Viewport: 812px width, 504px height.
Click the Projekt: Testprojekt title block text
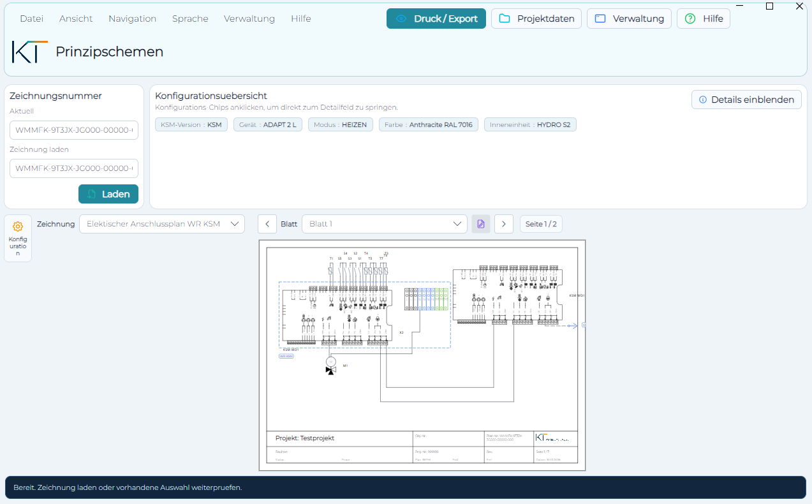point(305,438)
